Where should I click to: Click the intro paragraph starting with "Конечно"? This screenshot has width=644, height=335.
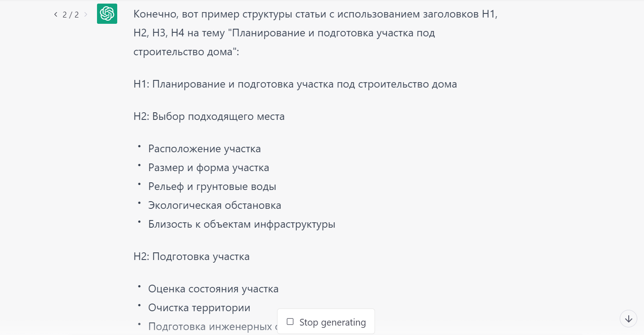click(x=315, y=14)
